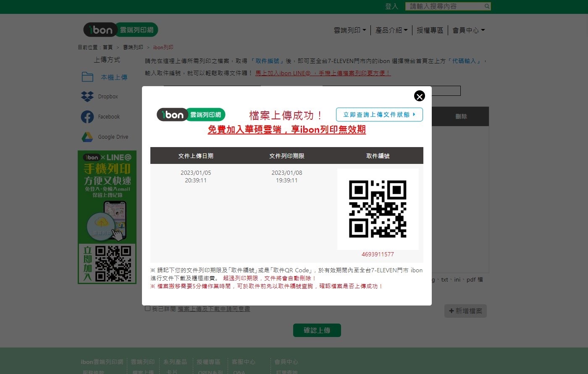This screenshot has width=588, height=374.
Task: Click the pickup QR code image
Action: 378,209
